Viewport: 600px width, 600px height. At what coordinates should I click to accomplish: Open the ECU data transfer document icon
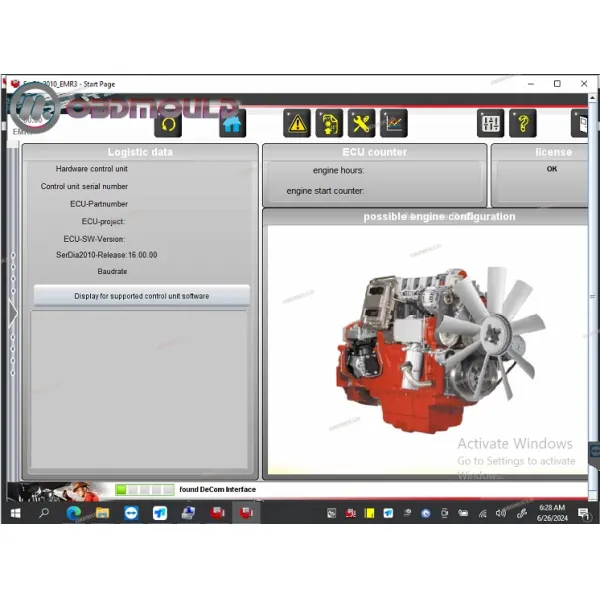click(x=329, y=123)
